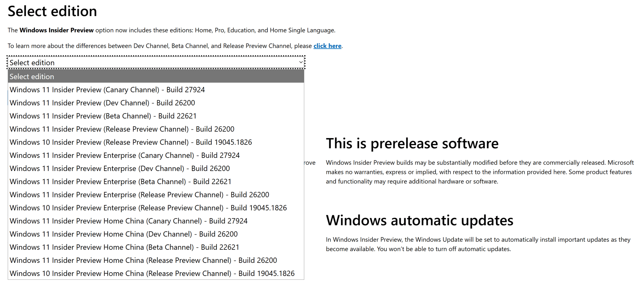Choose Windows 11 Enterprise Beta Channel option
The image size is (644, 284).
(x=120, y=181)
